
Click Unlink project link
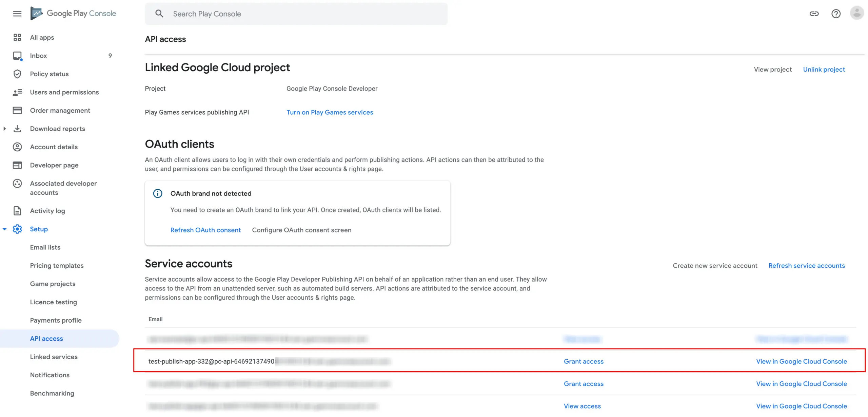[824, 70]
